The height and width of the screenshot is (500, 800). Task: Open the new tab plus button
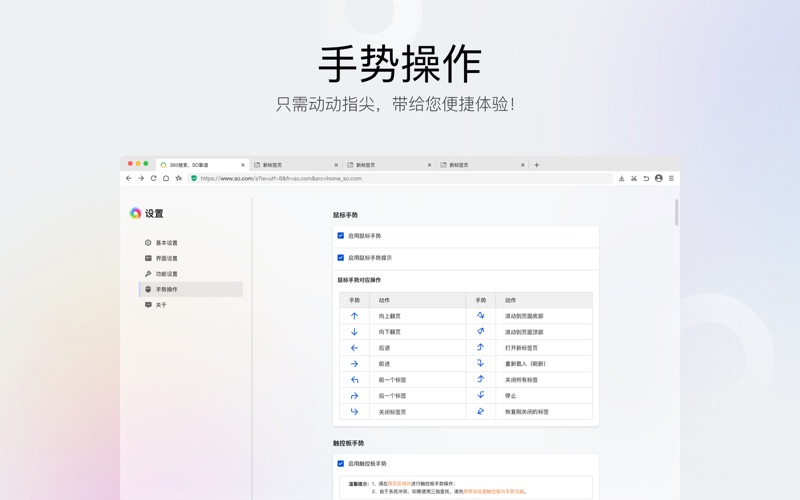tap(537, 165)
